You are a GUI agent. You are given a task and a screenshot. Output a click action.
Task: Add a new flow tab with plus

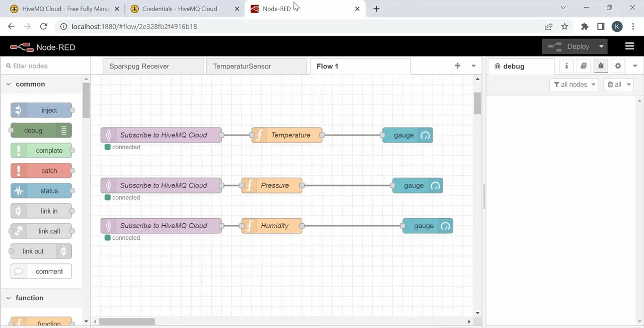[457, 66]
